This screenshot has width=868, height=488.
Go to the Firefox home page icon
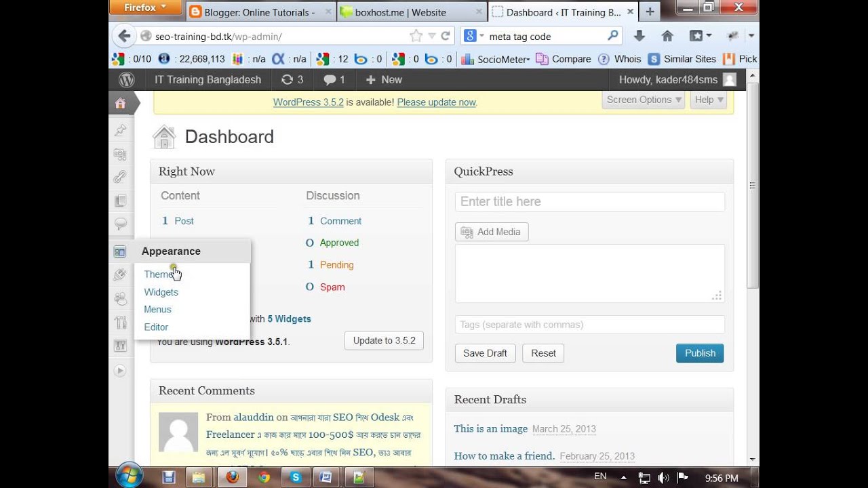(x=667, y=36)
